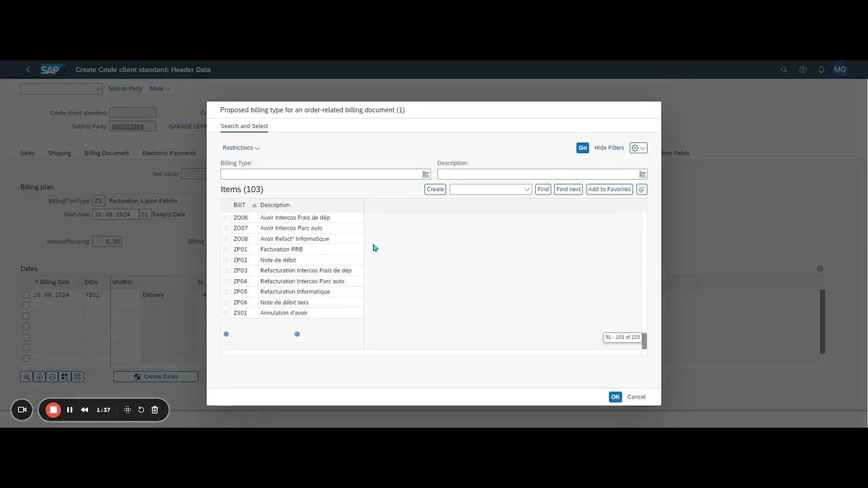The image size is (868, 488).
Task: Click the select all icon below Dates table
Action: (65, 377)
